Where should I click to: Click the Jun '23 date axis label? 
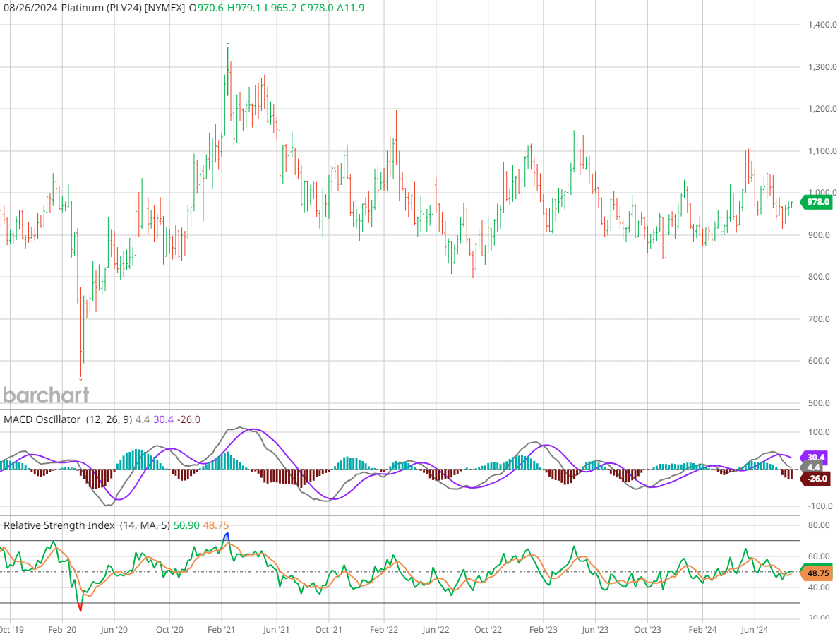[x=594, y=629]
